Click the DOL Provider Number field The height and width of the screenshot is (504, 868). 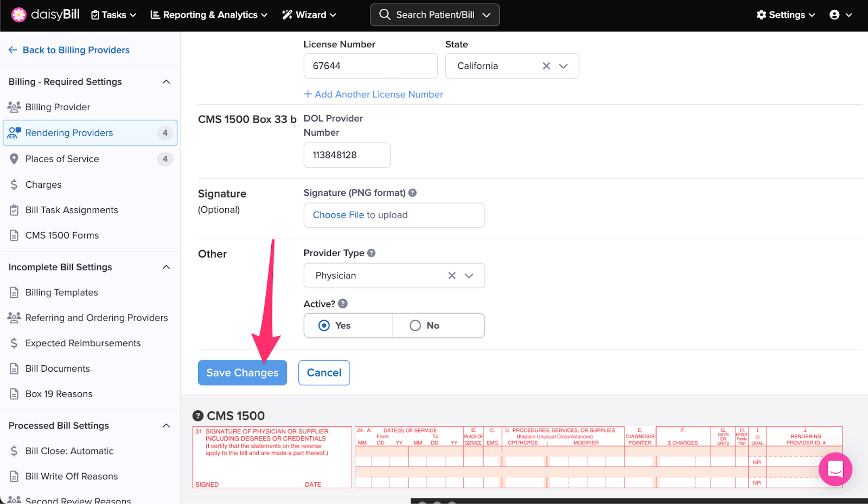[347, 155]
